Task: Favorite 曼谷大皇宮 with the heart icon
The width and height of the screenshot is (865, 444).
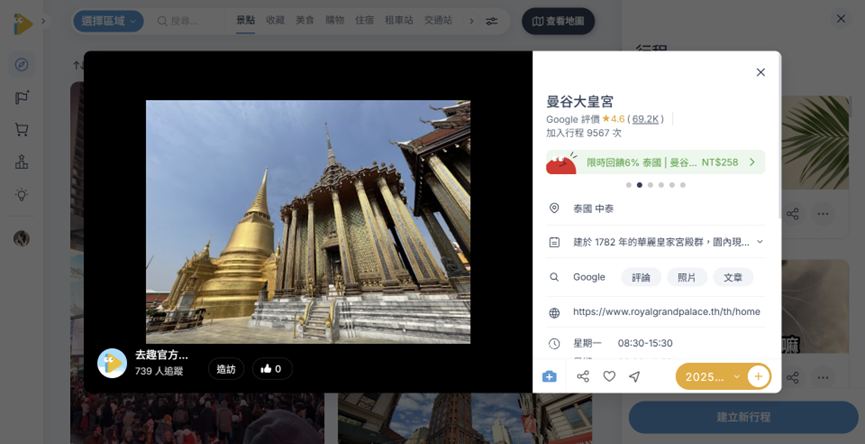Action: 609,376
